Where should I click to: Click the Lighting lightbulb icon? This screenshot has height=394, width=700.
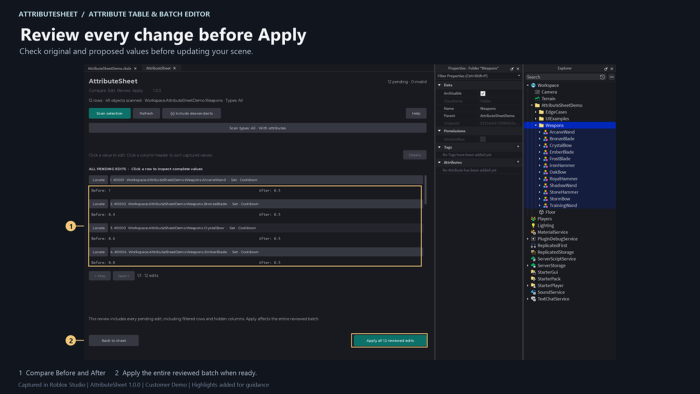(533, 226)
